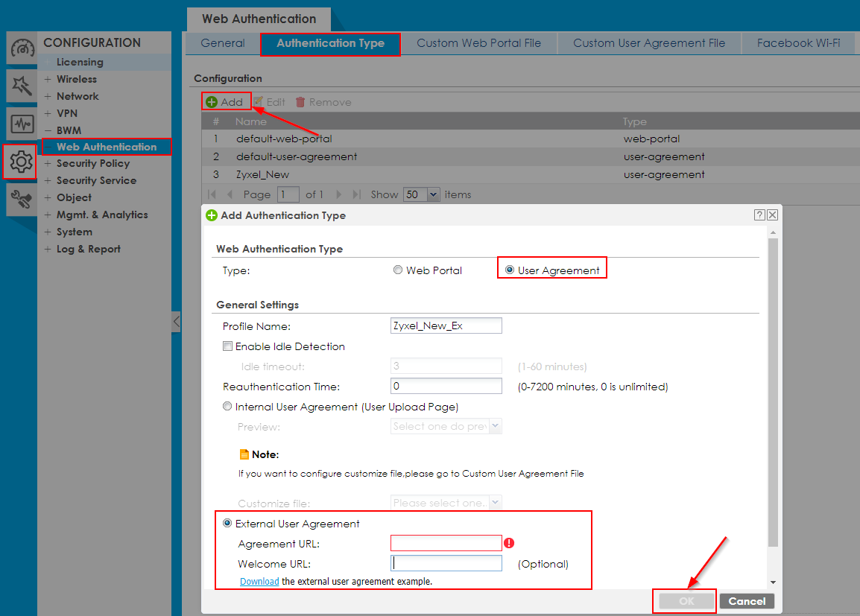Expand the Security Policy tree node
The image size is (860, 616).
click(48, 164)
